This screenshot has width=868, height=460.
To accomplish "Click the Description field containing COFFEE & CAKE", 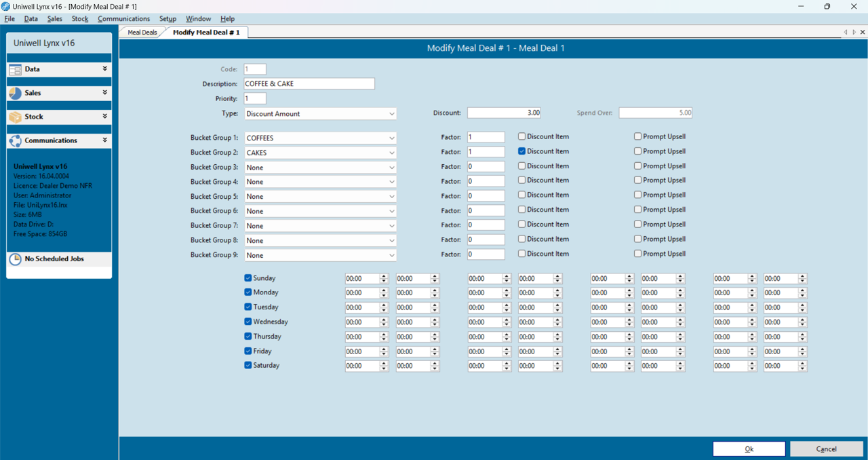I will click(x=309, y=83).
